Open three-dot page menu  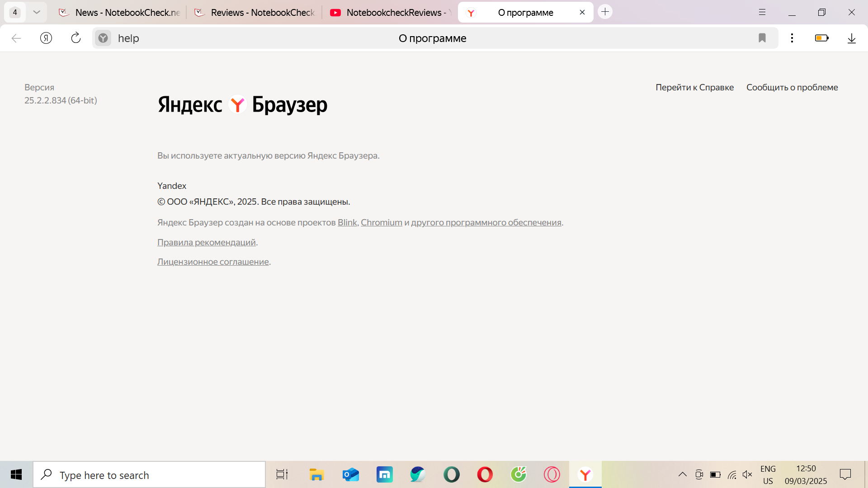(x=792, y=38)
